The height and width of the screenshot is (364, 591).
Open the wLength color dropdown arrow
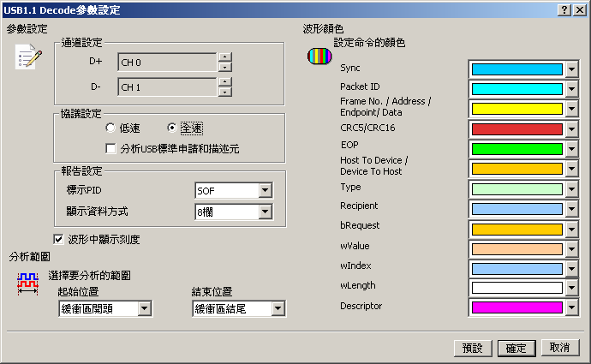[572, 288]
